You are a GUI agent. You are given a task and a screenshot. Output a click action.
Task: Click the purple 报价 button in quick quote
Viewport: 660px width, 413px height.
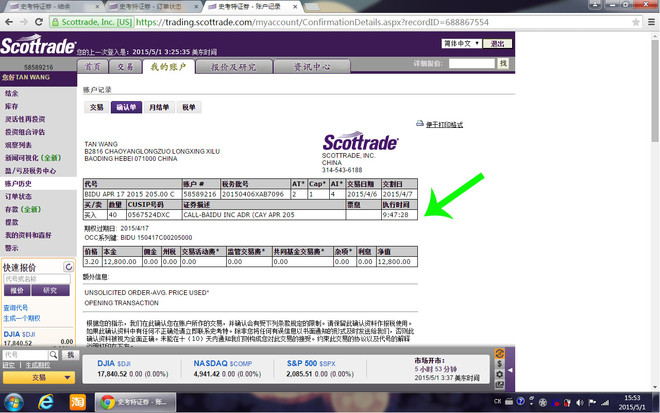pyautogui.click(x=17, y=290)
